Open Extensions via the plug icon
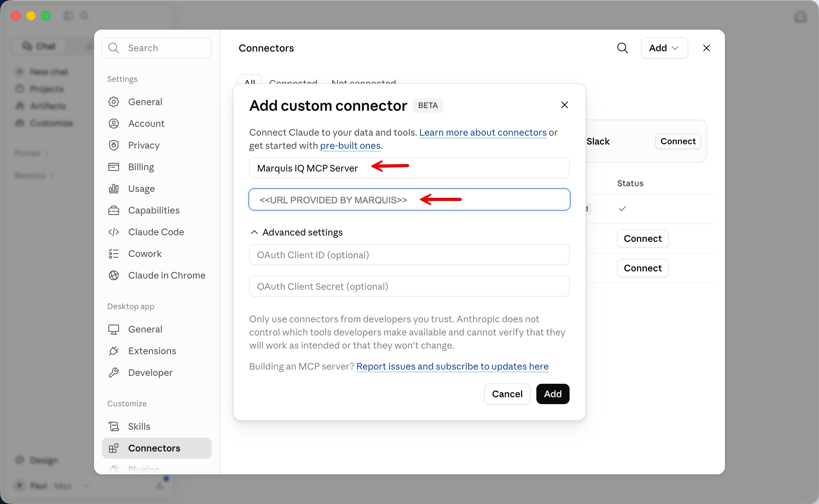819x504 pixels. coord(114,351)
